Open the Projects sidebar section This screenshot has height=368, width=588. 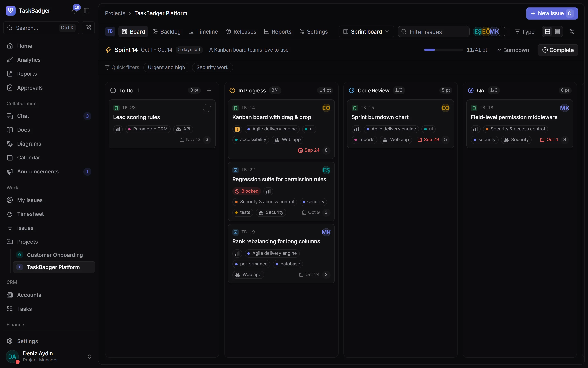pos(49,242)
